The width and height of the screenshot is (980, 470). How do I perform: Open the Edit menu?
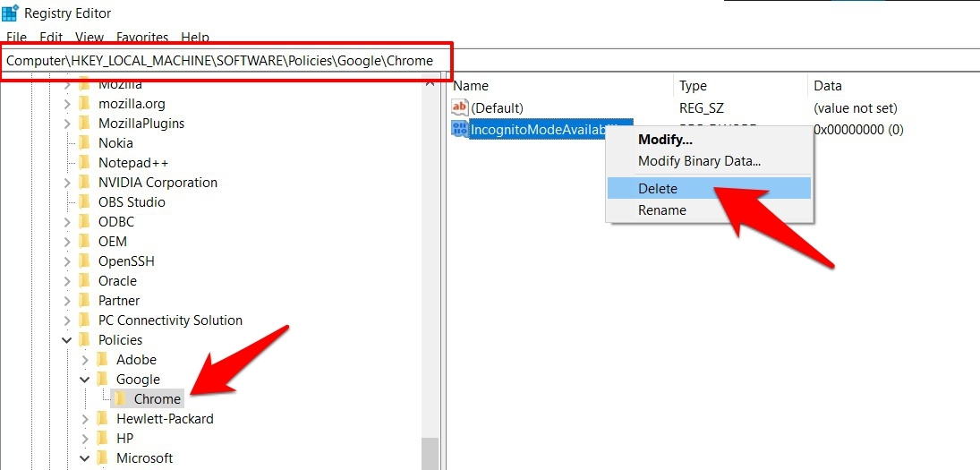pyautogui.click(x=51, y=37)
